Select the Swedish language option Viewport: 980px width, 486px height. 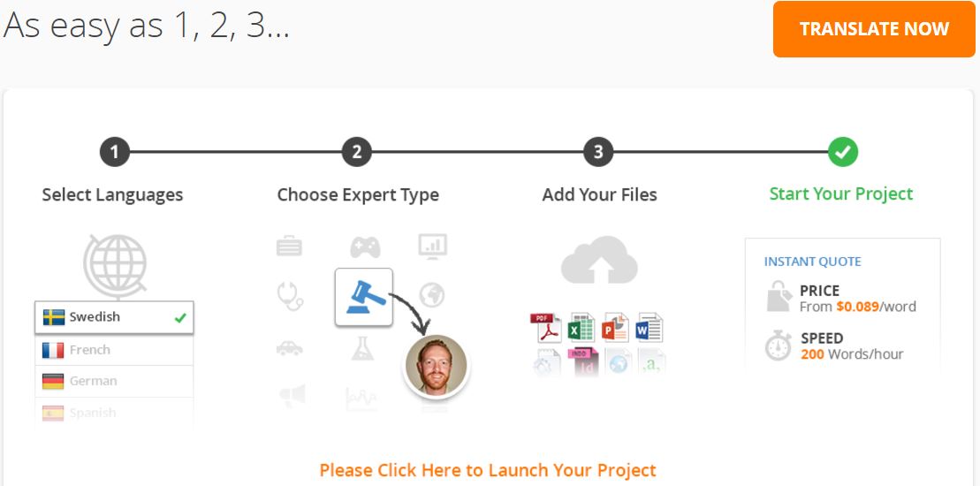[x=114, y=317]
